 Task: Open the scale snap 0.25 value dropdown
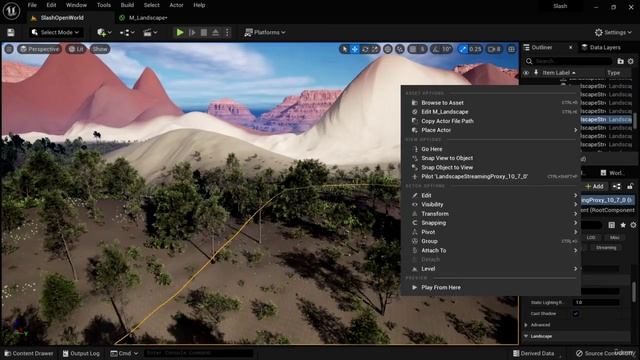coord(475,49)
